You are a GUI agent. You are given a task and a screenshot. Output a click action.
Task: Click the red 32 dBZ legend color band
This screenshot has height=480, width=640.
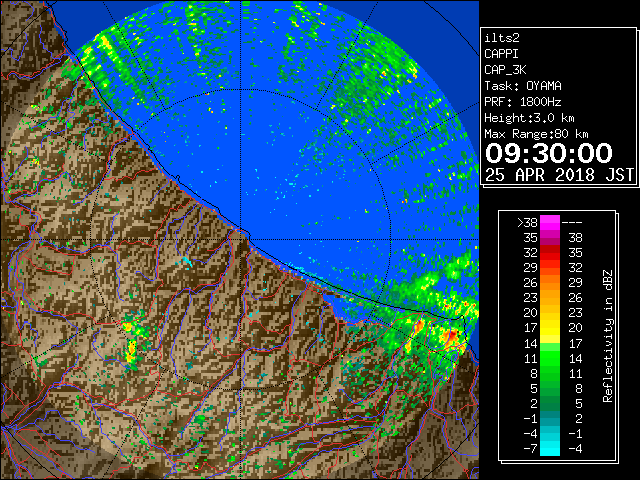[x=550, y=253]
